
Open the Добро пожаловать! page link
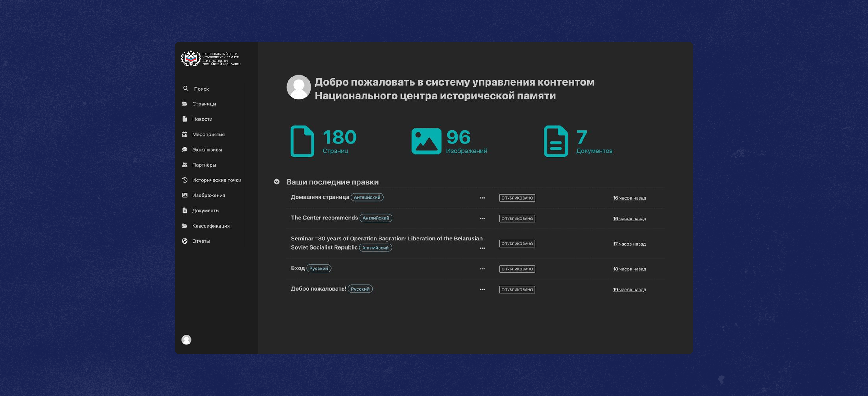319,288
